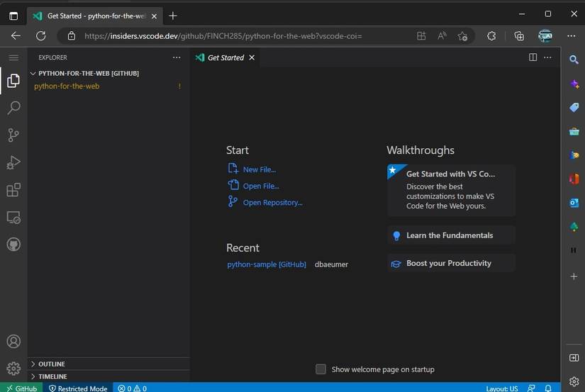585x392 pixels.
Task: Open the browser profile avatar
Action: pos(545,36)
